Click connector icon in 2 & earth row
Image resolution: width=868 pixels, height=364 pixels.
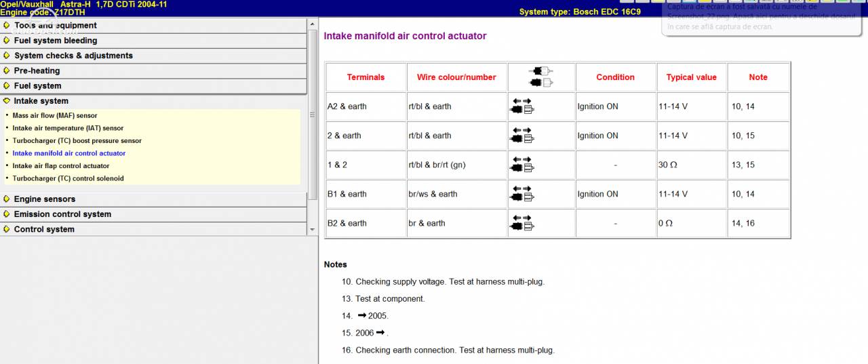(521, 136)
